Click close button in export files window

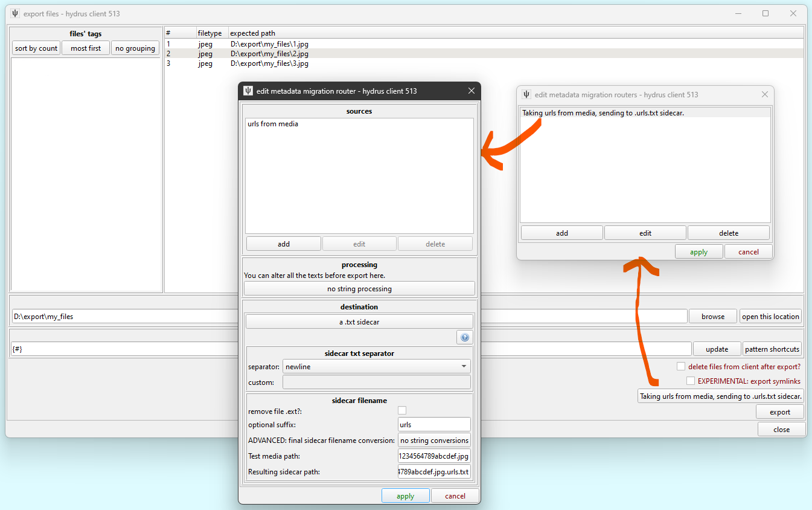click(x=781, y=429)
